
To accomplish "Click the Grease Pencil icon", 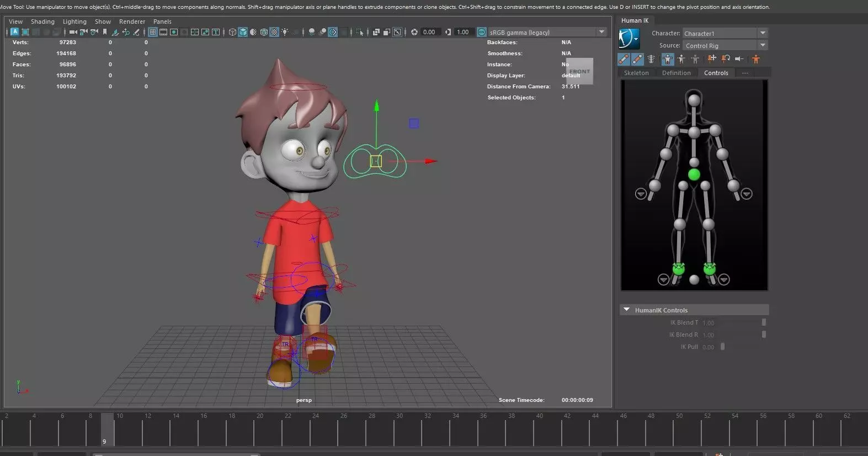I will (x=136, y=32).
